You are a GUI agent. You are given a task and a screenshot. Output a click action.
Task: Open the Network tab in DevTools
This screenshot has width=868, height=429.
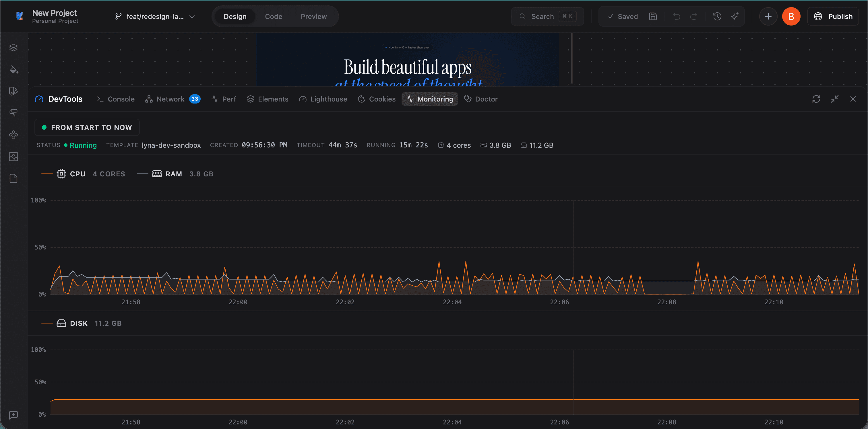point(170,99)
